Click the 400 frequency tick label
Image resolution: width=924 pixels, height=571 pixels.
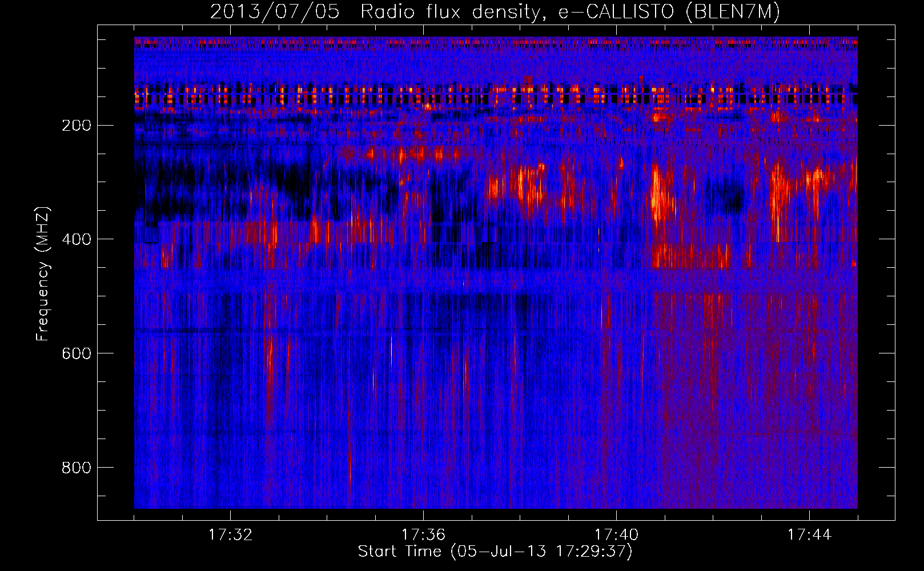pos(77,239)
